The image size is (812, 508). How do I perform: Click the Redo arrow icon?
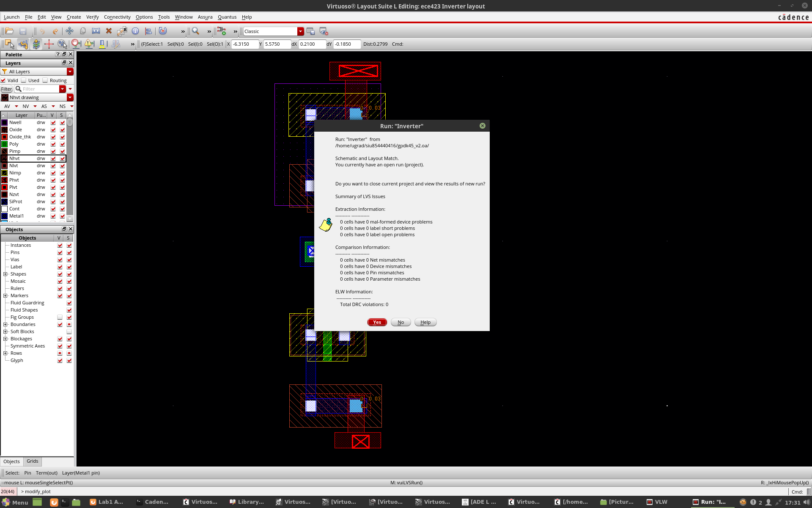(x=55, y=31)
